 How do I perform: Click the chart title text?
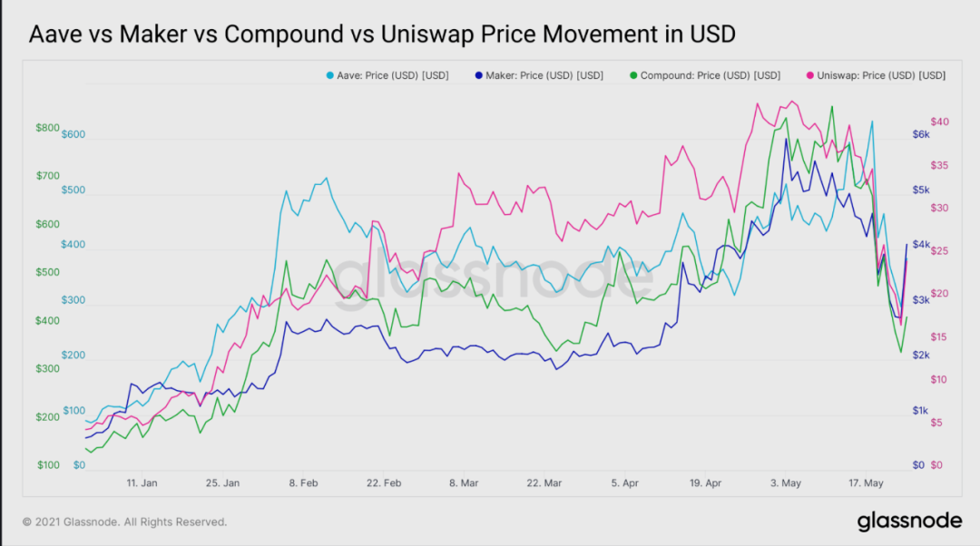tap(383, 34)
